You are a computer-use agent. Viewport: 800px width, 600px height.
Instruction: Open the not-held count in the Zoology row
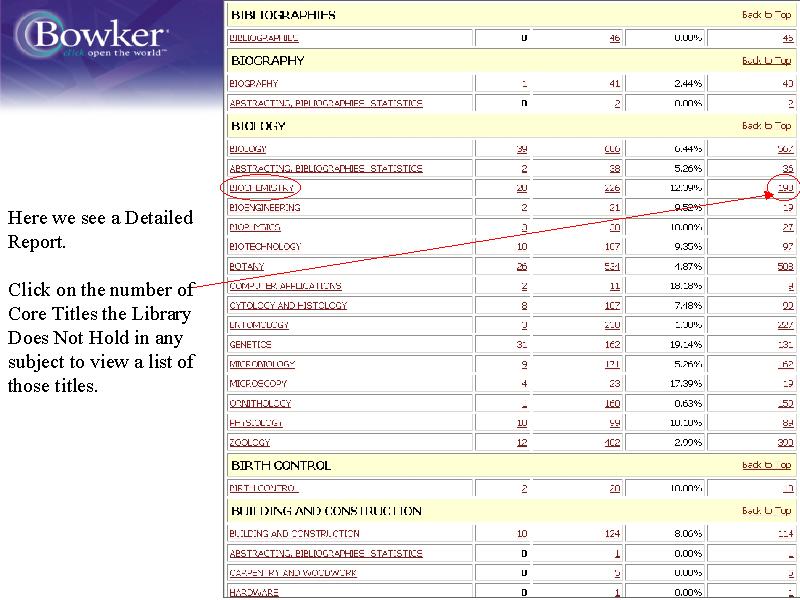pos(785,442)
